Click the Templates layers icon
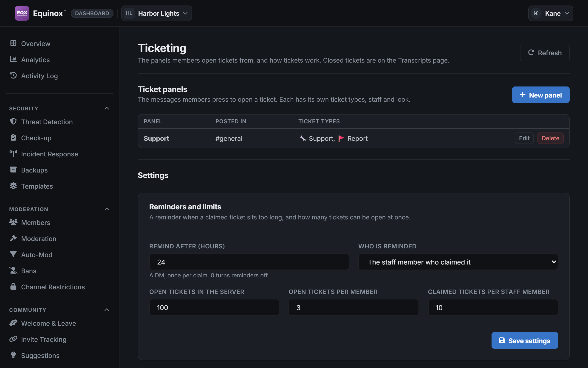 click(x=13, y=186)
